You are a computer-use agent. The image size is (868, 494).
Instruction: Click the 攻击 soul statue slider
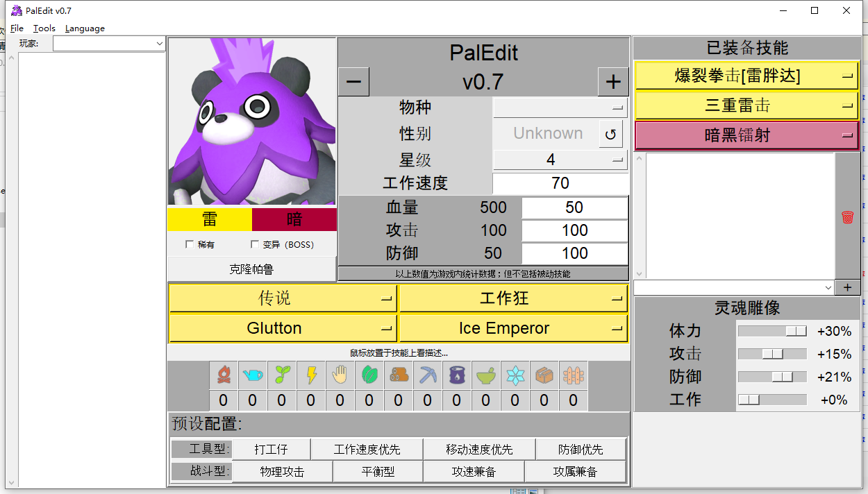click(x=772, y=354)
